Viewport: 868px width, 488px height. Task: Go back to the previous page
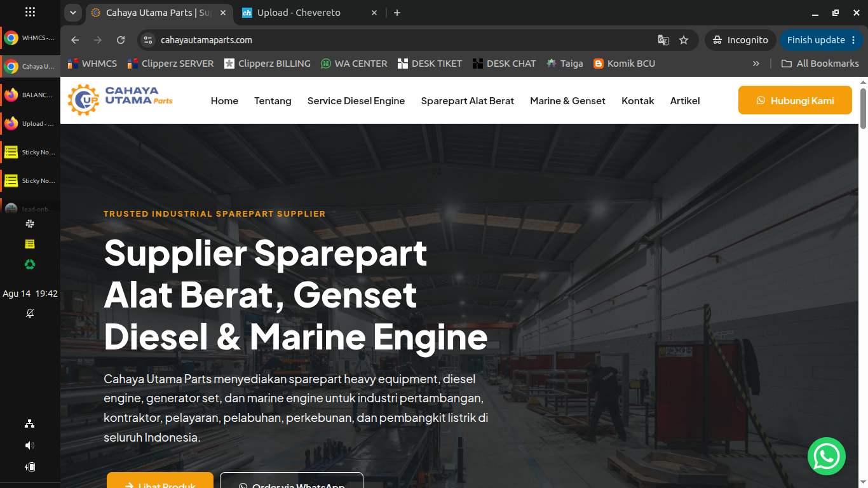pos(75,40)
